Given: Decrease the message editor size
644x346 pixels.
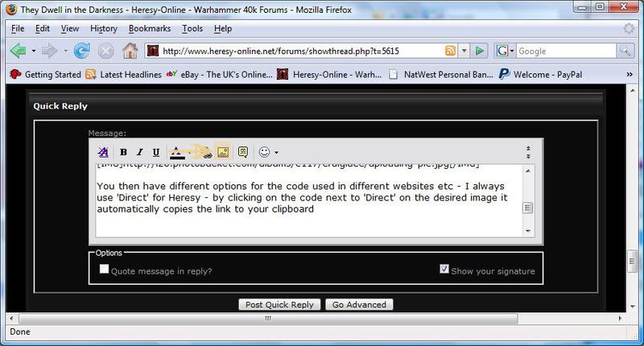Looking at the screenshot, I should [528, 148].
